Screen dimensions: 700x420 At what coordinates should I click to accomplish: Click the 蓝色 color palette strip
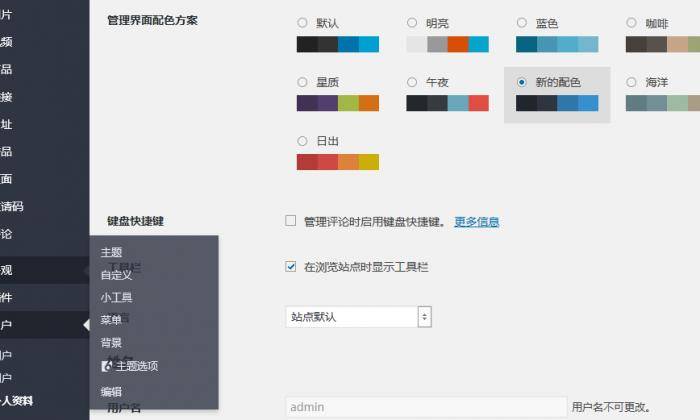[x=557, y=44]
